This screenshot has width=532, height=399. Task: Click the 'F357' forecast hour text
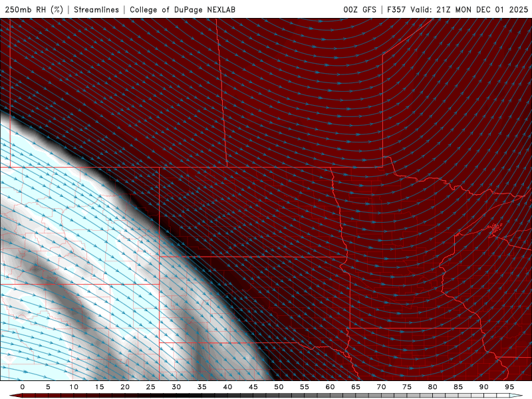pyautogui.click(x=396, y=9)
